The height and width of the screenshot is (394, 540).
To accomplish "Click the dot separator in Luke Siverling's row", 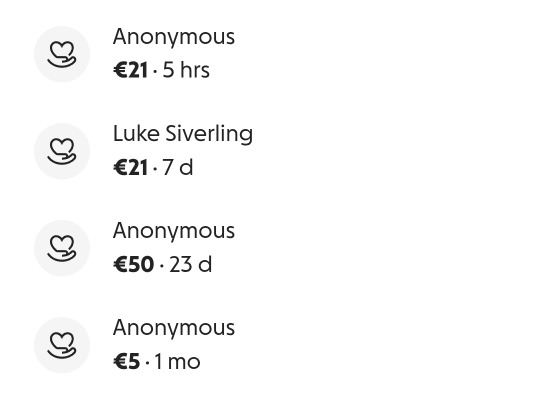I will click(155, 168).
